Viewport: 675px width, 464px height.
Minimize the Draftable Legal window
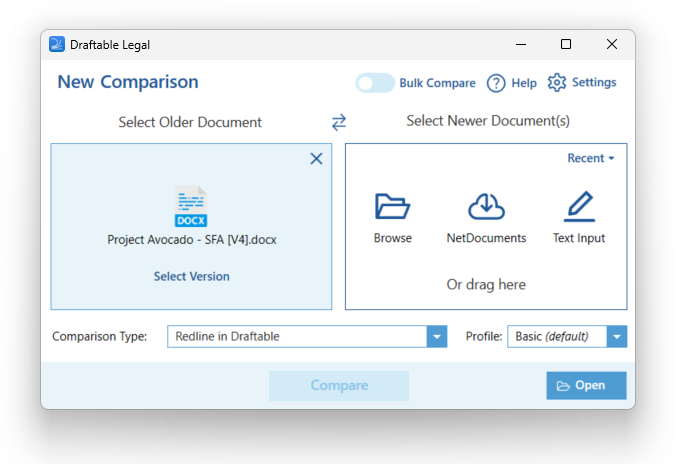[x=521, y=44]
